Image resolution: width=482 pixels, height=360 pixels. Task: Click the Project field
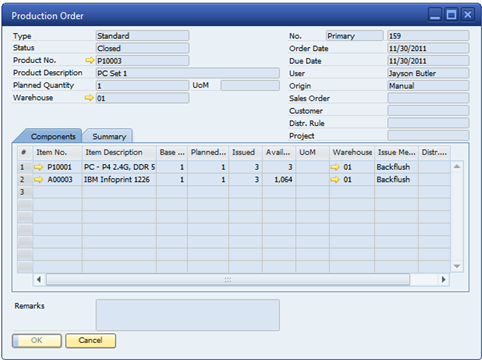[428, 136]
